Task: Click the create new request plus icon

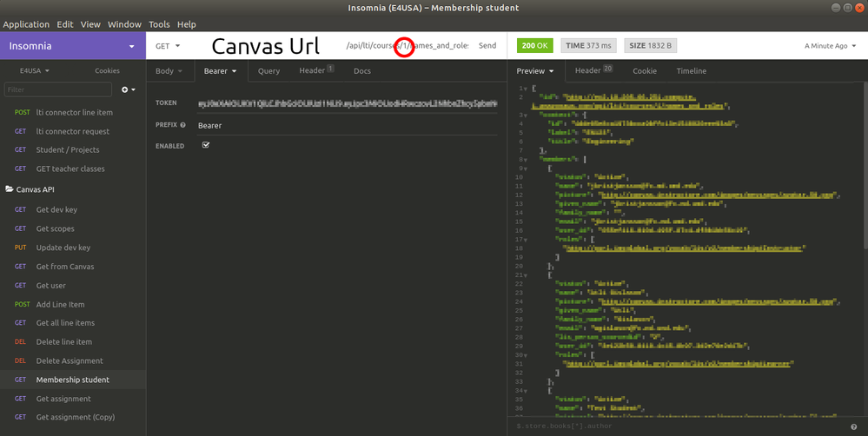Action: [x=128, y=89]
